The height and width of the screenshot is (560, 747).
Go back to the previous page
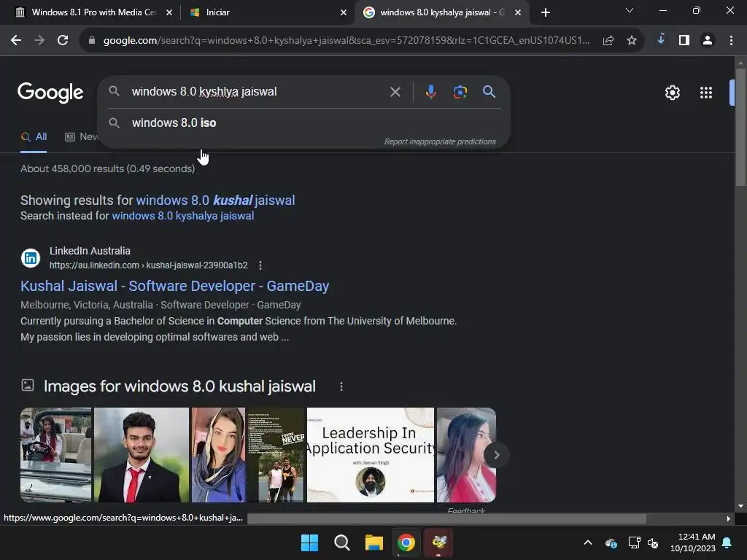click(16, 41)
